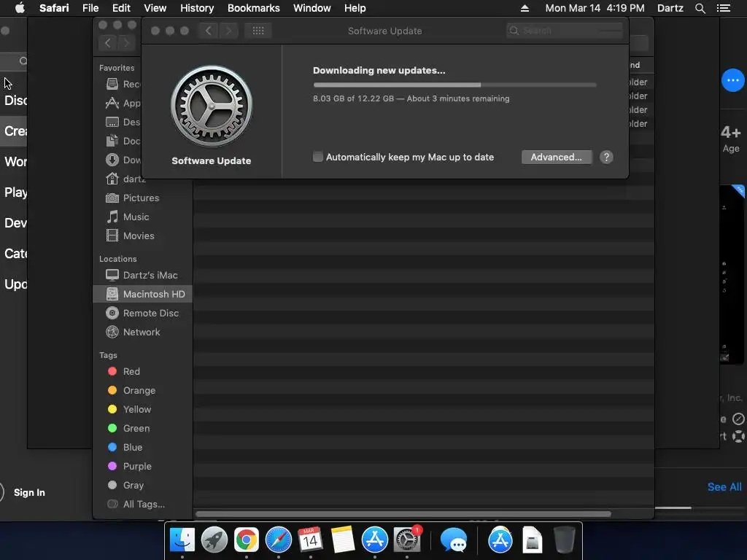
Task: Click the download progress bar
Action: pos(454,85)
